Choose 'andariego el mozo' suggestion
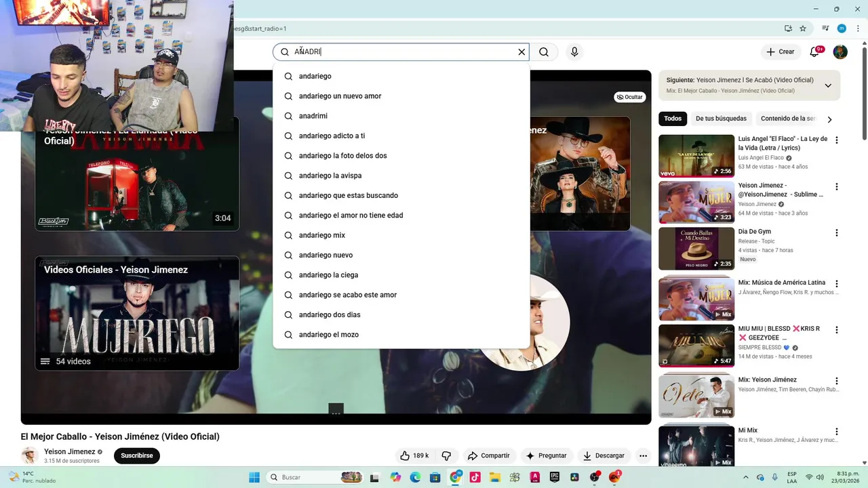The width and height of the screenshot is (868, 488). 401,335
